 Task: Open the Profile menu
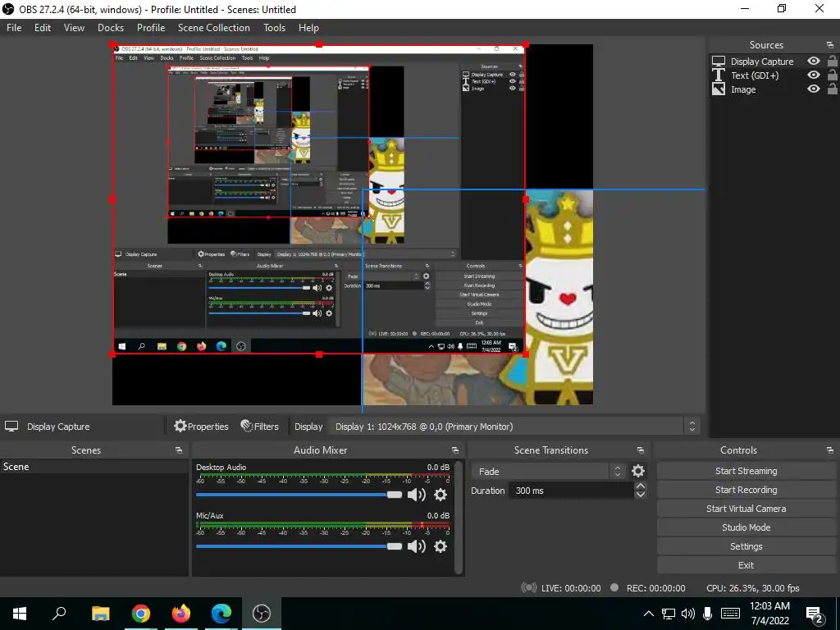[x=151, y=28]
